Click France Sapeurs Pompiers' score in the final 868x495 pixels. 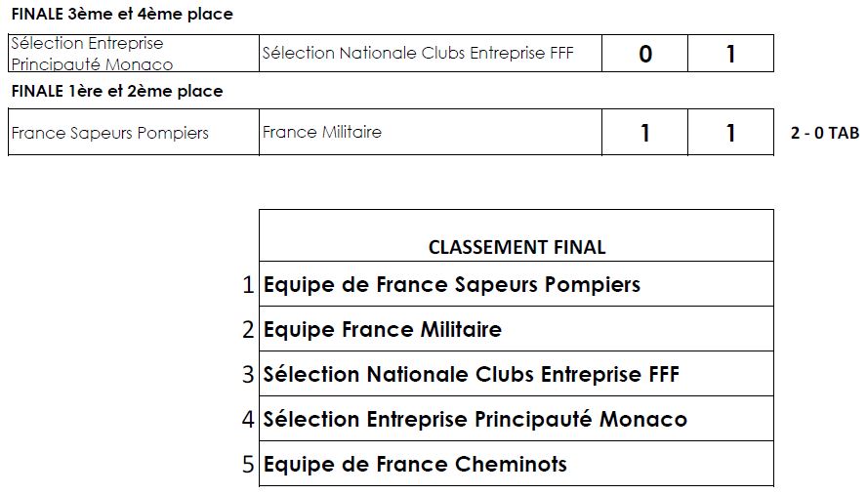(644, 133)
